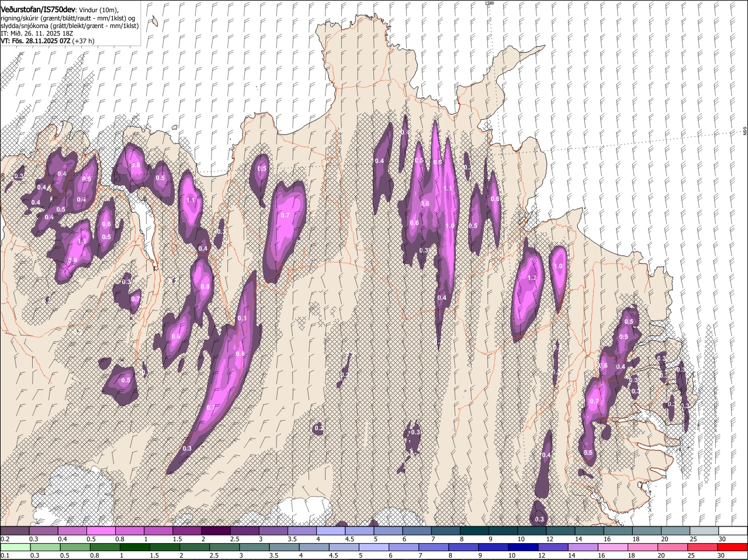This screenshot has height=560, width=748.
Task: Select the 12 swatch in upper snow legend
Action: [x=560, y=531]
